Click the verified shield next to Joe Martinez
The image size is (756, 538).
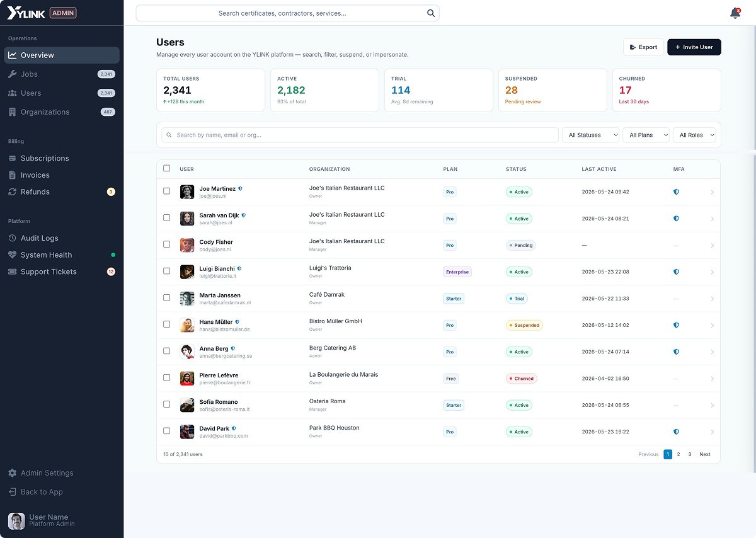pyautogui.click(x=241, y=188)
